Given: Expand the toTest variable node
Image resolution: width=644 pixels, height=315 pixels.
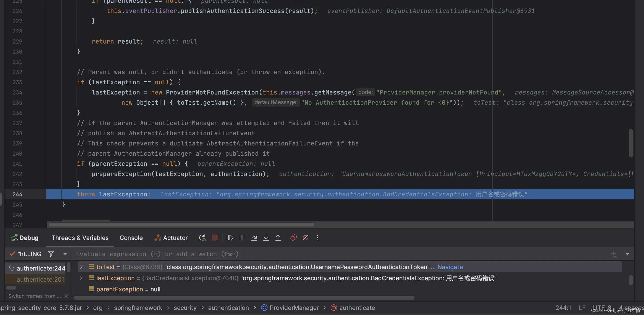Looking at the screenshot, I should click(x=81, y=267).
